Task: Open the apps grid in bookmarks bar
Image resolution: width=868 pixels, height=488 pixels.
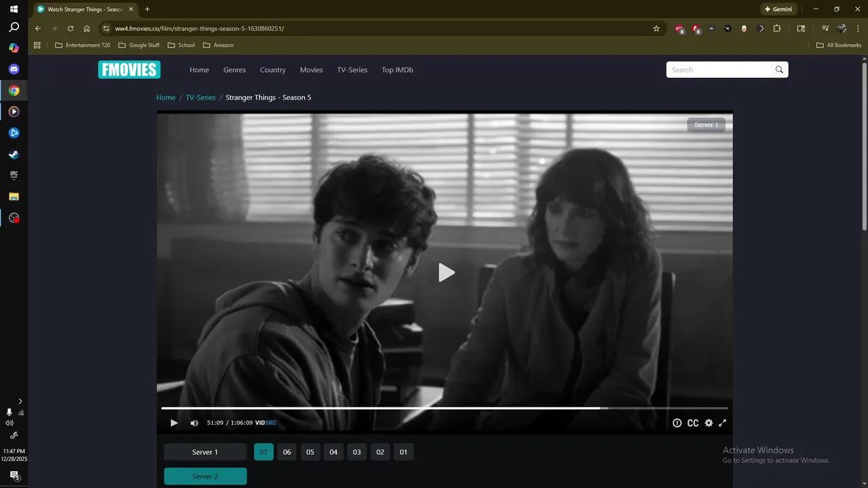Action: pyautogui.click(x=37, y=45)
